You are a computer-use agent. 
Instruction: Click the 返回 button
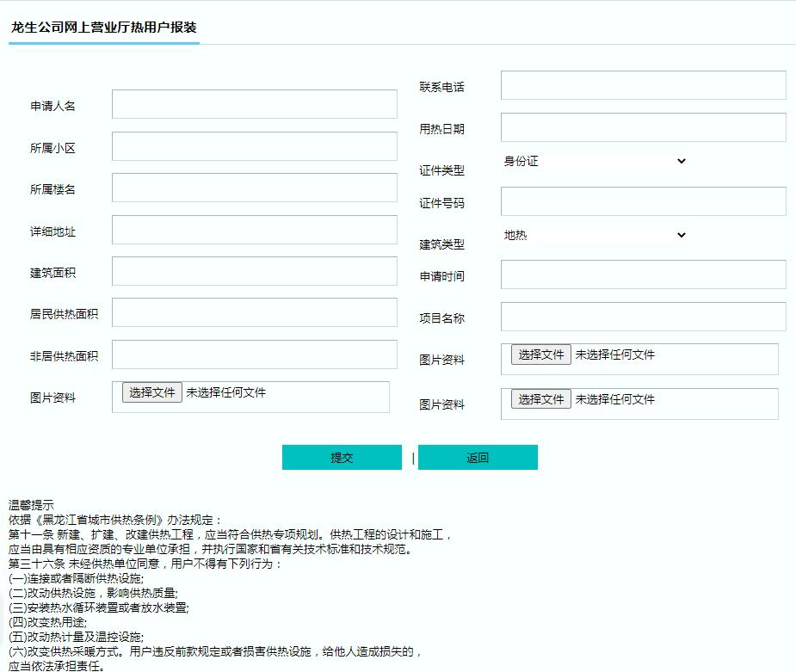tap(478, 458)
